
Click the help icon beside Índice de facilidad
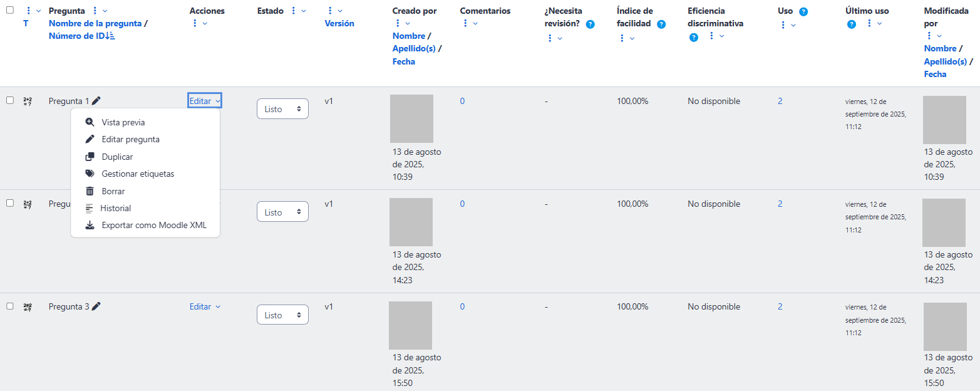(x=661, y=24)
